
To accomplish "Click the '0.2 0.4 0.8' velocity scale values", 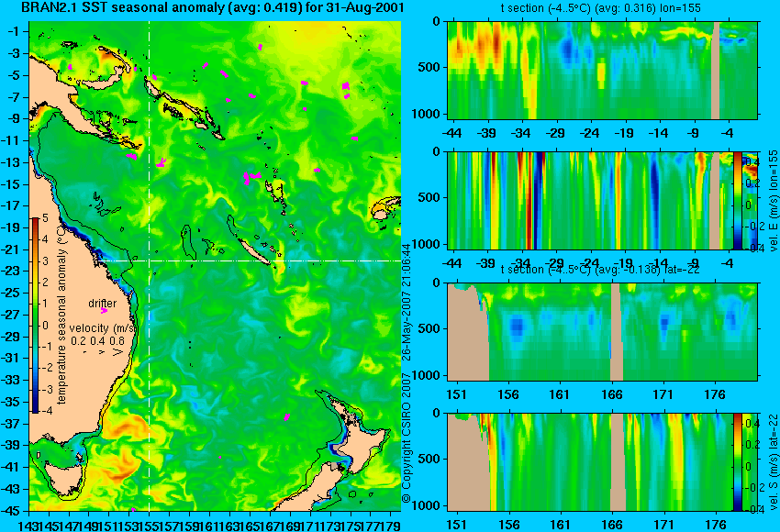I will (97, 341).
